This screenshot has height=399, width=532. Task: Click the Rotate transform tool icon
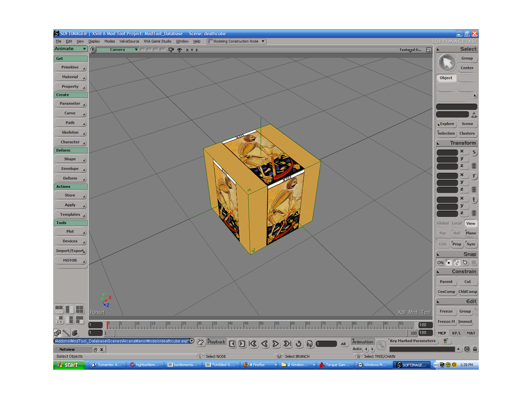(474, 176)
